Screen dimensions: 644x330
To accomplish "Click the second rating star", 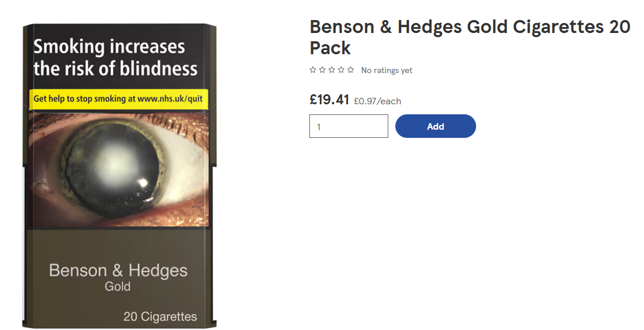I will pyautogui.click(x=322, y=70).
